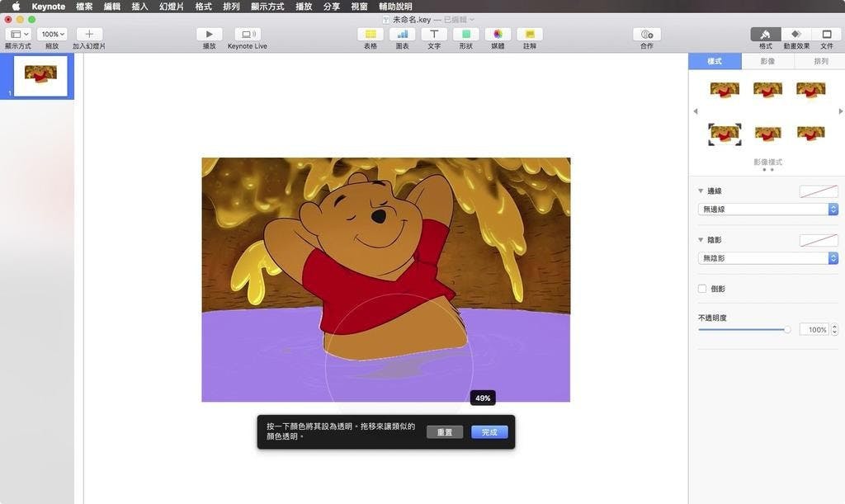Open the 幻燈片 (Slide) menu
This screenshot has height=504, width=845.
[x=172, y=7]
